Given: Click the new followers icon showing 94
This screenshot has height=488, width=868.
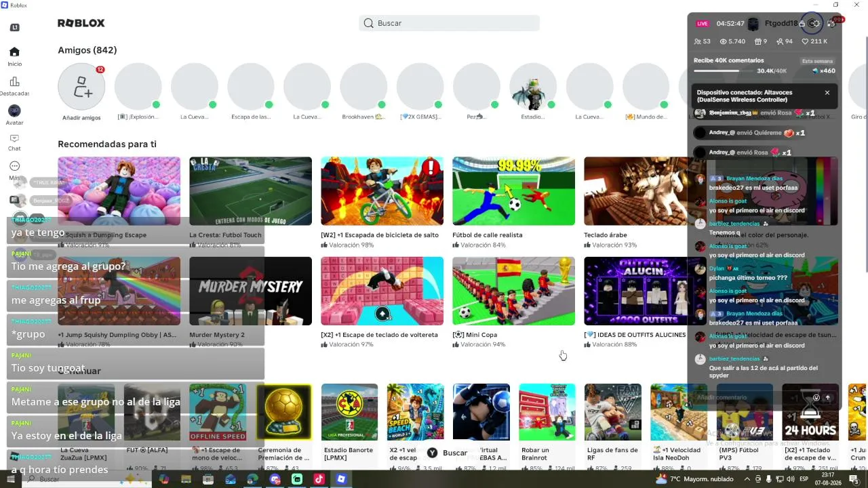Looking at the screenshot, I should [779, 41].
